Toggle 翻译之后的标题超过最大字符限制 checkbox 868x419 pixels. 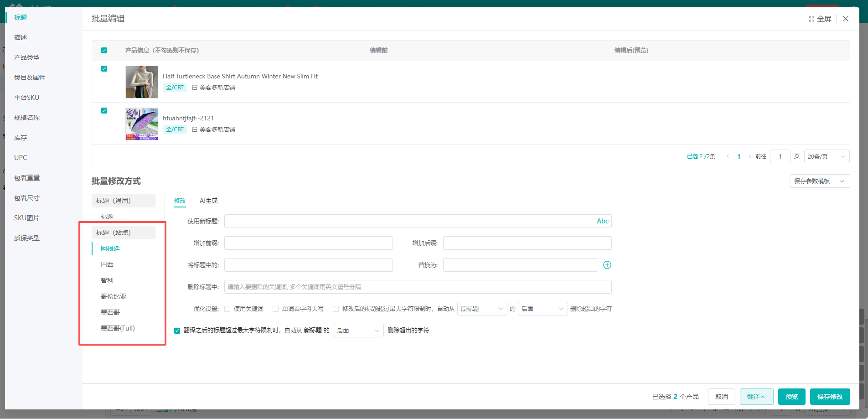[x=177, y=331]
